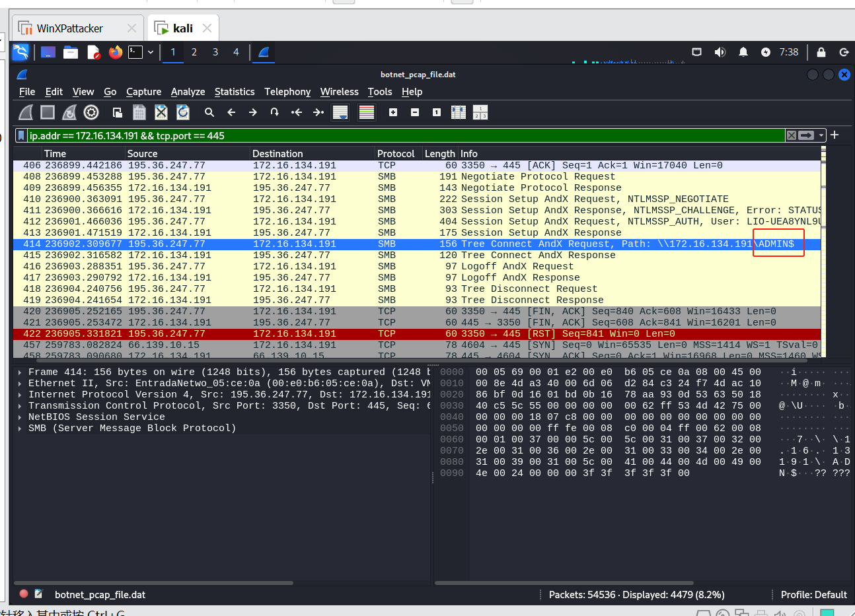Open a capture file
The height and width of the screenshot is (616, 855).
pyautogui.click(x=118, y=113)
